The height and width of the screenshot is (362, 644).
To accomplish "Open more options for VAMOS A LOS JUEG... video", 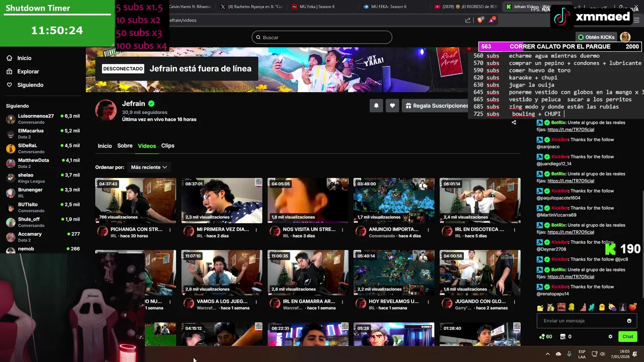I will coord(256,302).
